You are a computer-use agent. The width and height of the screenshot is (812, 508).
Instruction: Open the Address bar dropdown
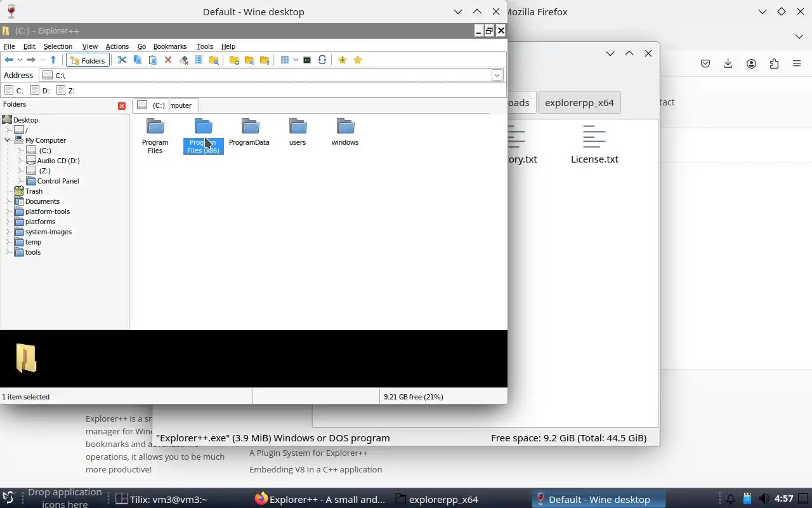pos(497,75)
